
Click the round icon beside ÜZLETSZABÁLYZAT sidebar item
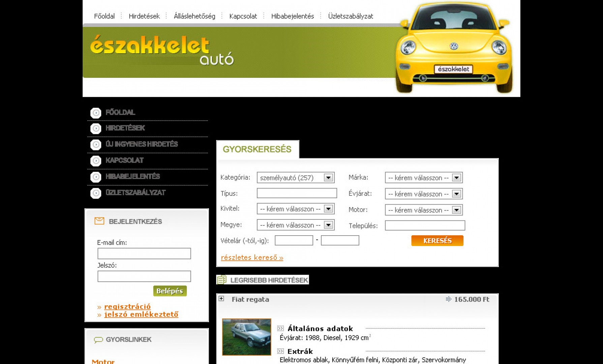click(96, 193)
